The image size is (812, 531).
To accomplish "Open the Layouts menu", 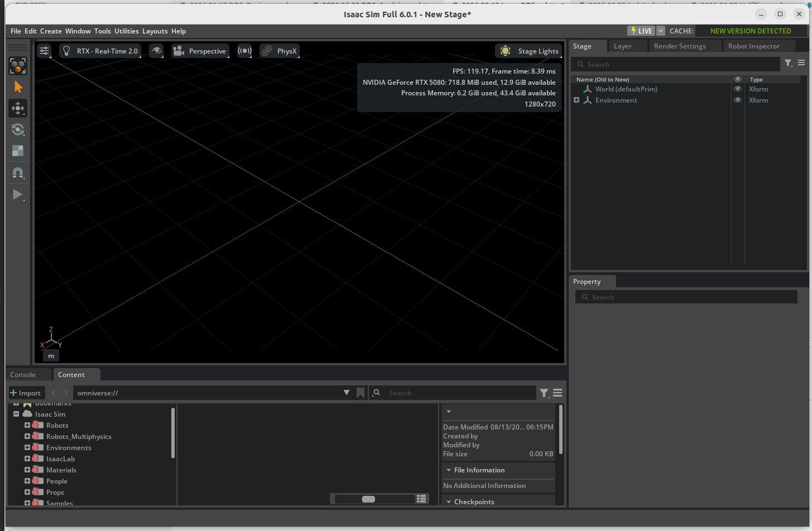I will point(155,31).
